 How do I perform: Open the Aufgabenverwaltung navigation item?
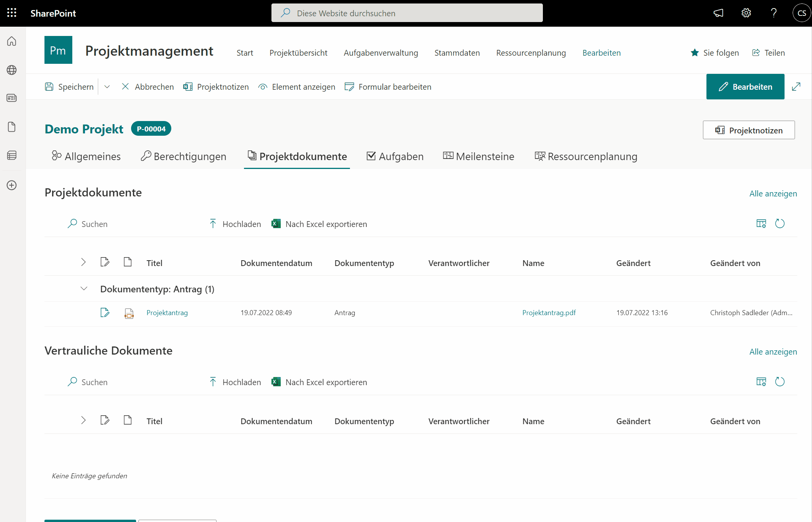point(380,53)
